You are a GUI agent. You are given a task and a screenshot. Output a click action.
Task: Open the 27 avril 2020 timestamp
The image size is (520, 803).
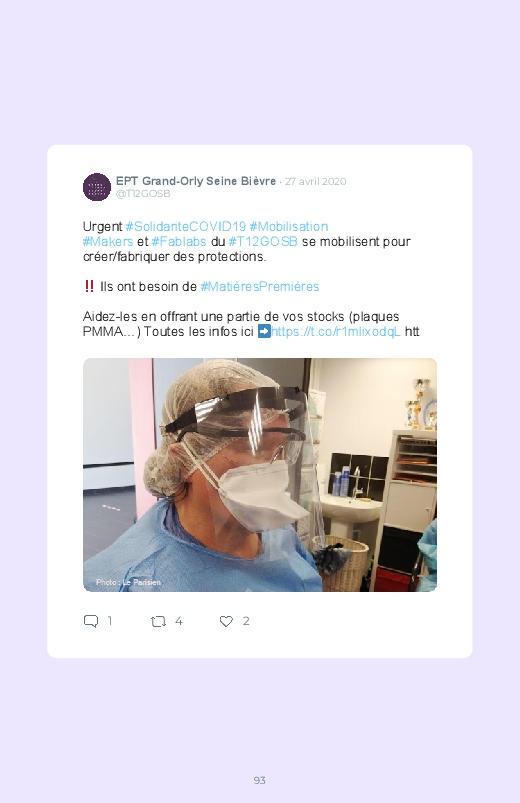tap(316, 181)
